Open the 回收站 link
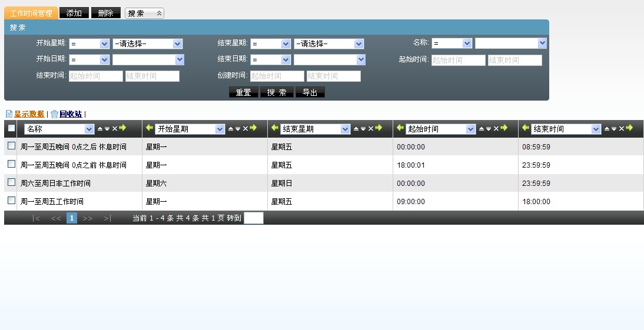Screen dimensions: 644x330 click(70, 114)
